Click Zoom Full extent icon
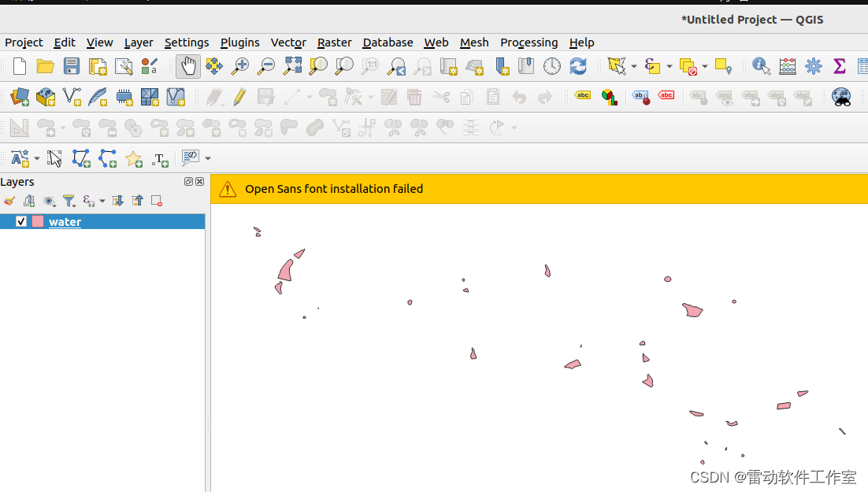868x492 pixels. (x=292, y=66)
